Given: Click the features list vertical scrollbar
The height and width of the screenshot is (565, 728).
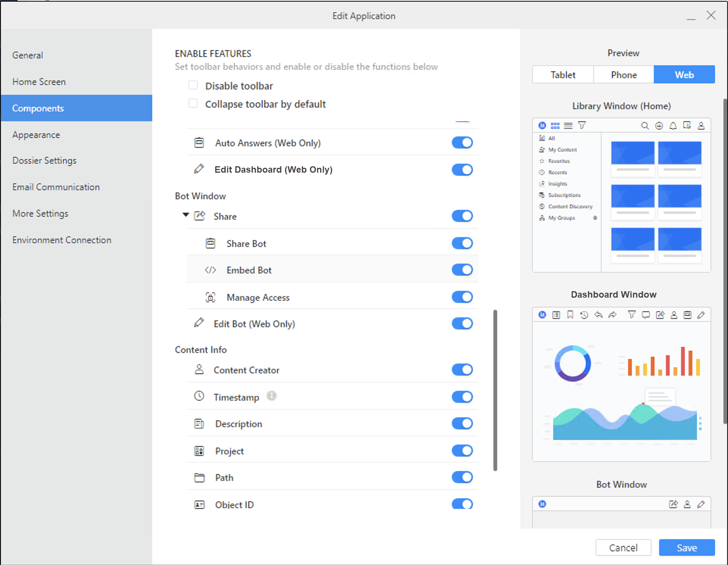Looking at the screenshot, I should tap(495, 390).
